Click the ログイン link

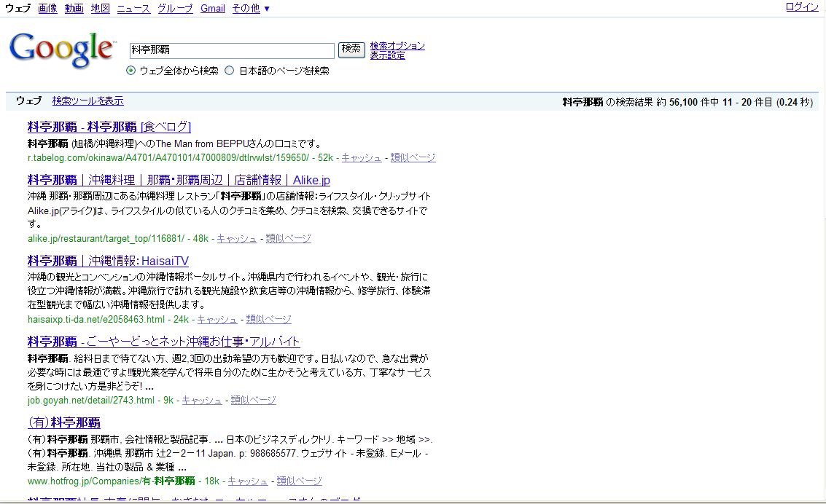point(802,7)
